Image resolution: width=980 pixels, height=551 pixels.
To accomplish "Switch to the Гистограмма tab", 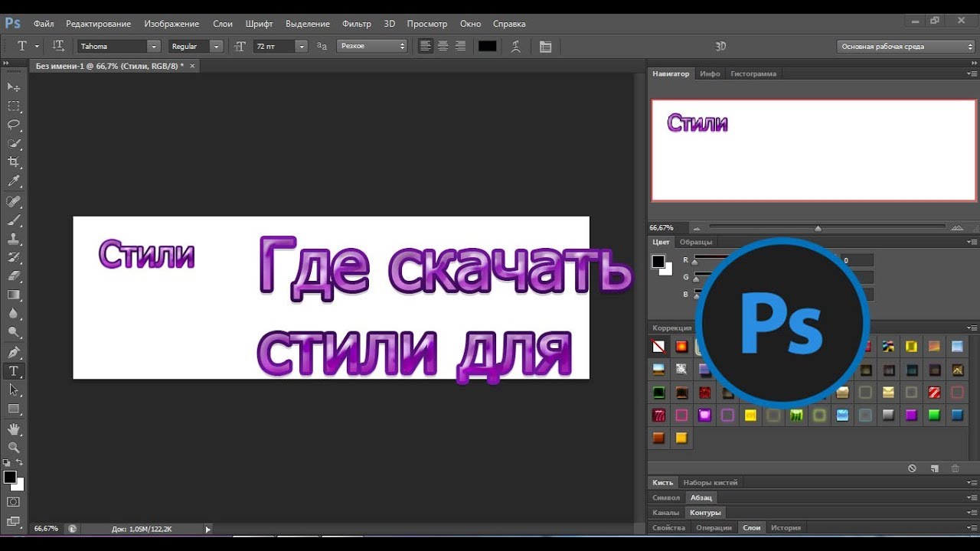I will (753, 73).
